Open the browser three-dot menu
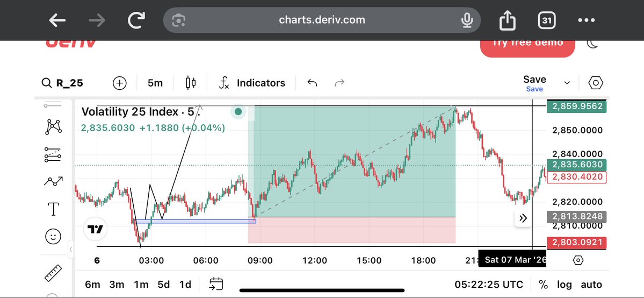The image size is (644, 298). (586, 20)
